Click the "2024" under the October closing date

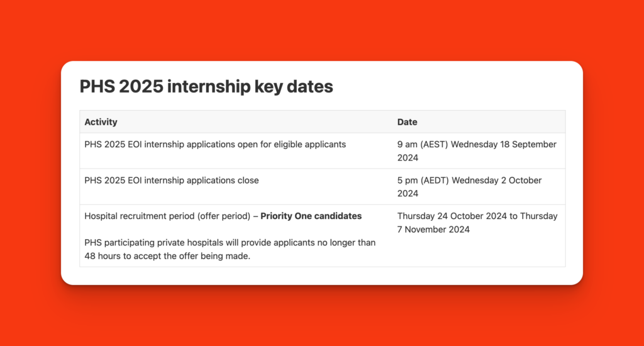click(408, 193)
